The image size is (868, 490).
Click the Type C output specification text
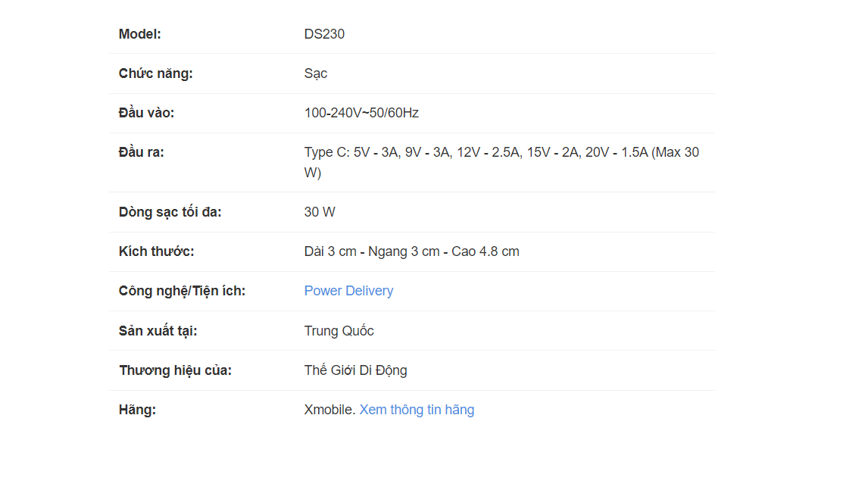click(500, 153)
